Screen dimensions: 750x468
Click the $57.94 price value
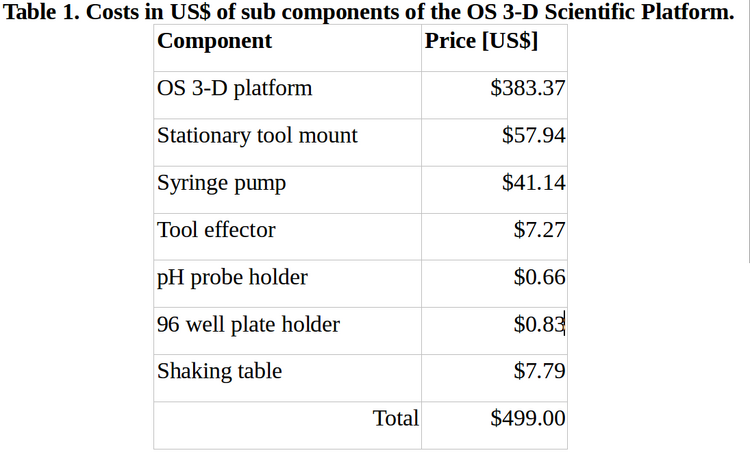click(533, 135)
